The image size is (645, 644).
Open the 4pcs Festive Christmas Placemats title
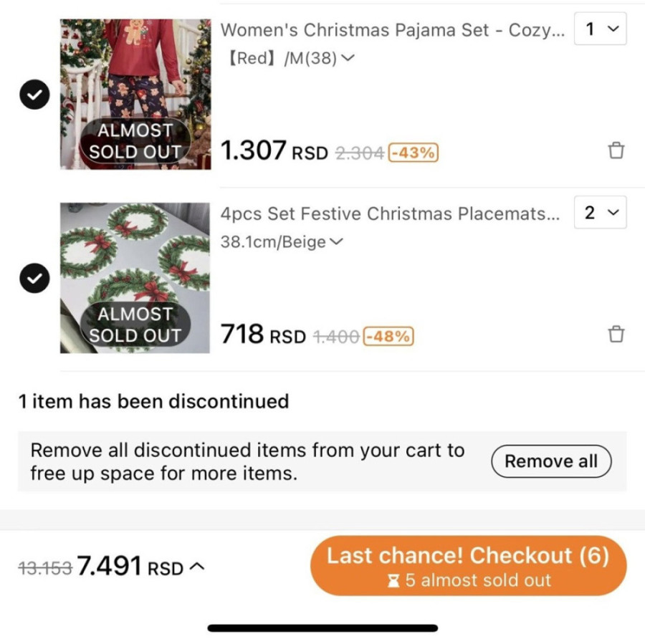[390, 213]
